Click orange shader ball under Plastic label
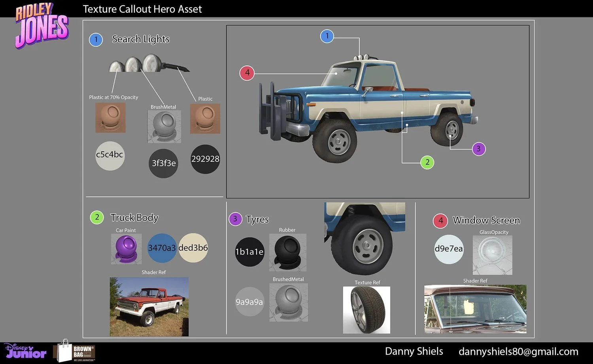This screenshot has width=593, height=364. pos(205,118)
